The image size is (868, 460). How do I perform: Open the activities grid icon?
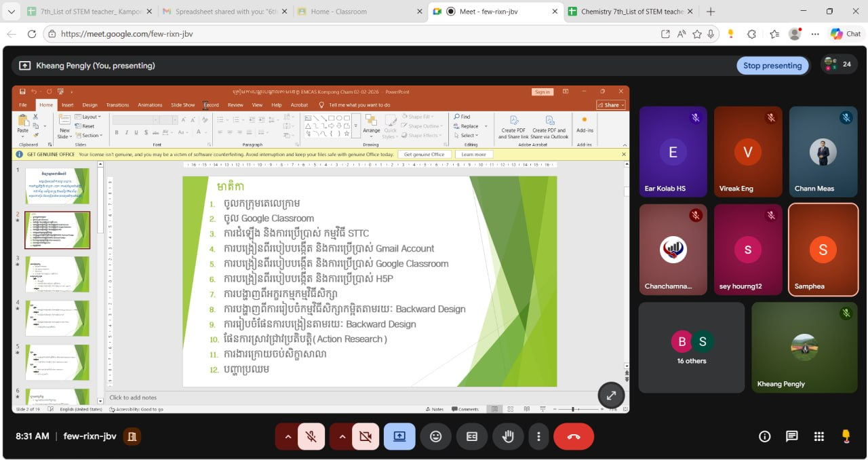coord(818,437)
